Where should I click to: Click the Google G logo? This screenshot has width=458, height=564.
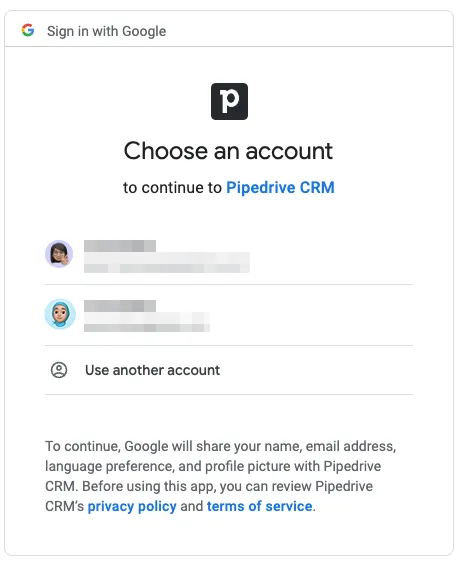(28, 31)
